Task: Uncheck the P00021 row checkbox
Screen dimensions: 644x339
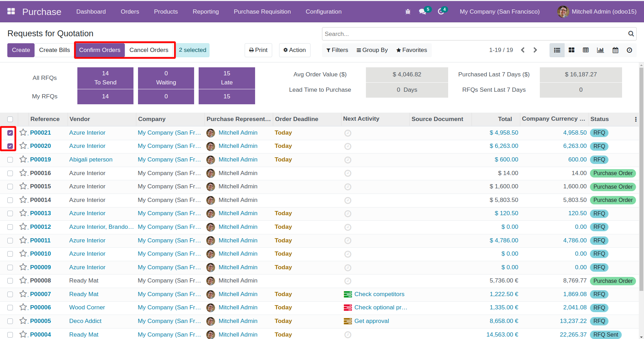Action: click(10, 133)
